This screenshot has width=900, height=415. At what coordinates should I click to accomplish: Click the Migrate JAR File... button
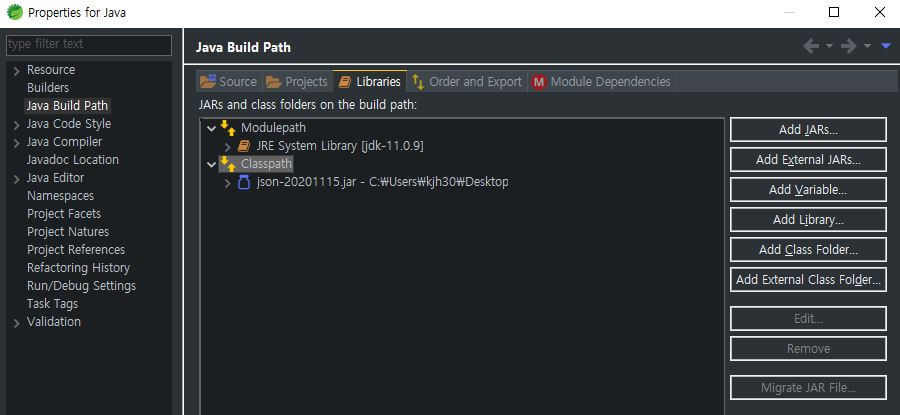(x=808, y=387)
